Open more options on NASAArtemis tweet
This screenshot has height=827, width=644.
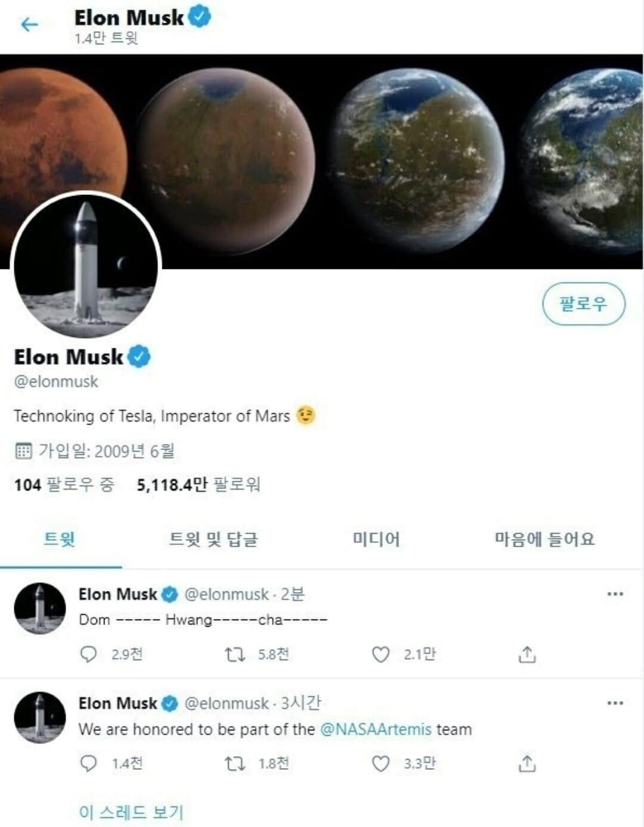coord(615,703)
